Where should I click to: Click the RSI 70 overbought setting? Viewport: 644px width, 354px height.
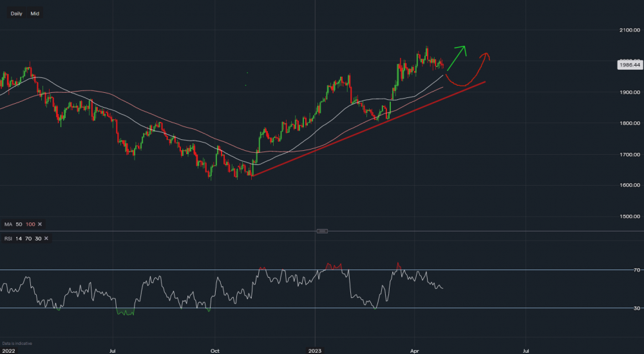[x=29, y=239]
